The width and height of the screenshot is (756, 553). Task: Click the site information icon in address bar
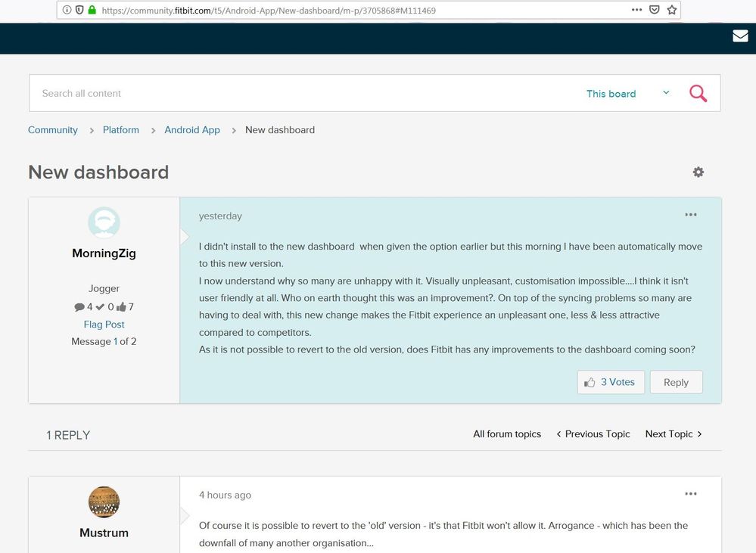[x=67, y=10]
